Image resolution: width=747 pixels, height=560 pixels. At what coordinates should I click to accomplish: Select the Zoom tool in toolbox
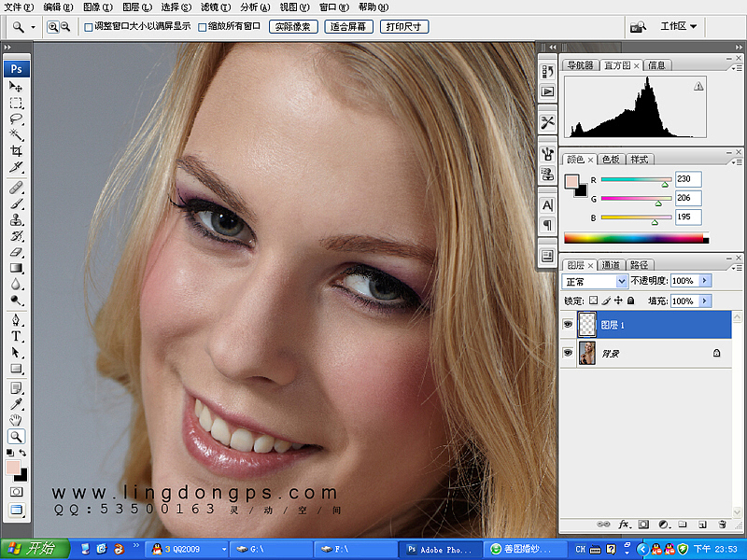[x=16, y=437]
